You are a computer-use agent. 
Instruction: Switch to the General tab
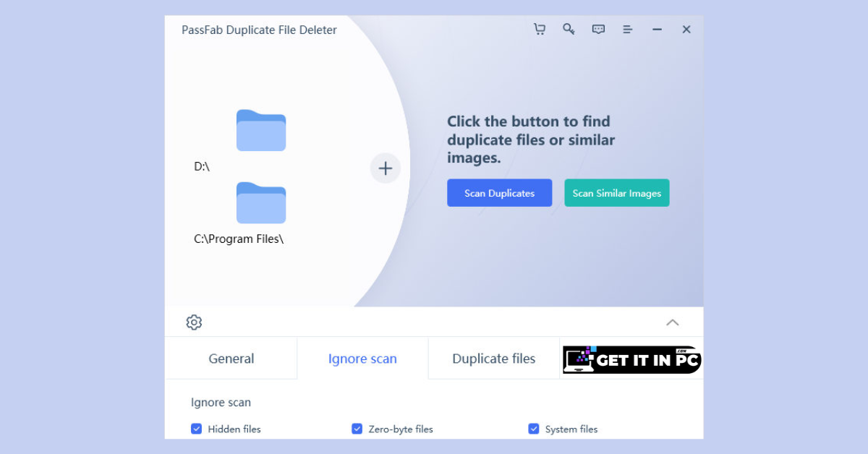231,359
